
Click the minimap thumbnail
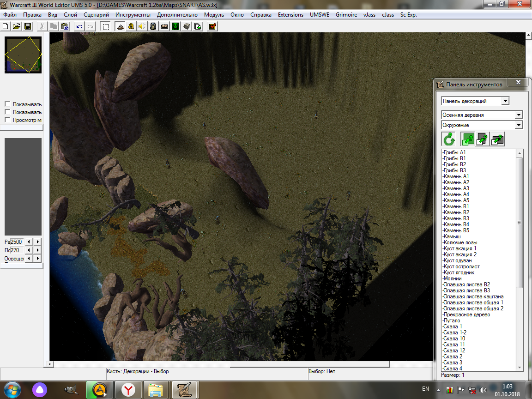[x=23, y=55]
